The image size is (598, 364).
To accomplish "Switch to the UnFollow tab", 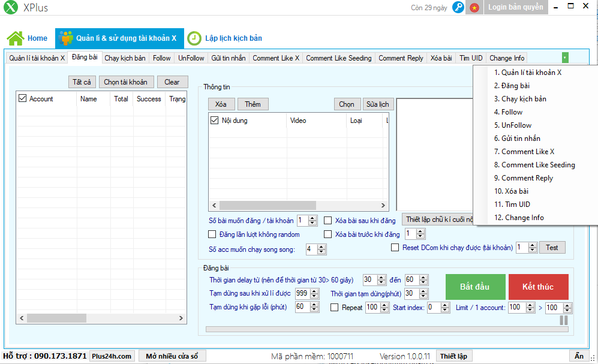I will coord(191,58).
